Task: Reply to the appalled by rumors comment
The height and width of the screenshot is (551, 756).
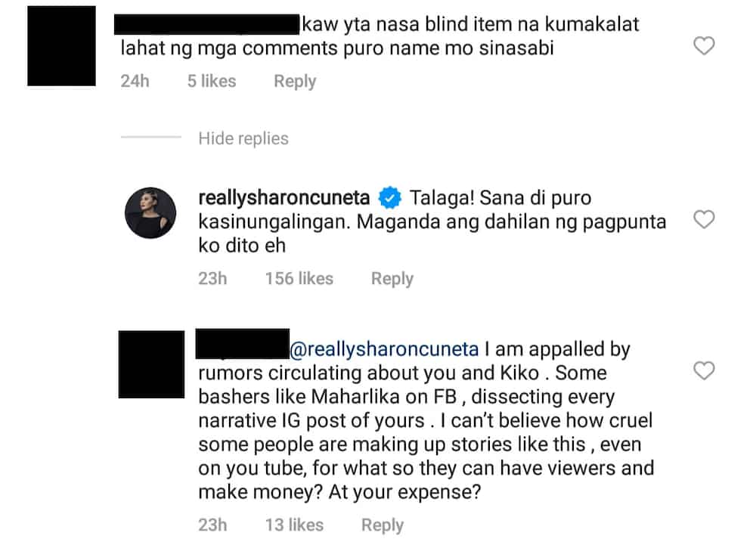Action: pos(383,525)
